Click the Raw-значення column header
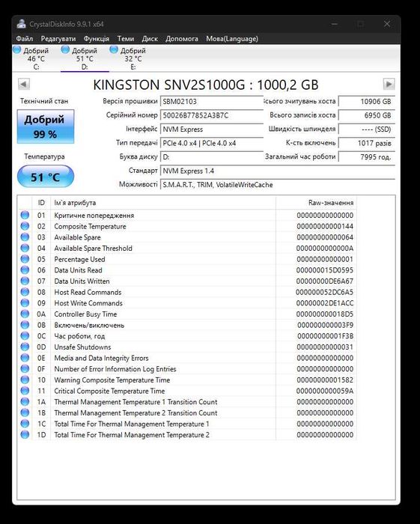Screen dimensions: 420x524 (316, 203)
